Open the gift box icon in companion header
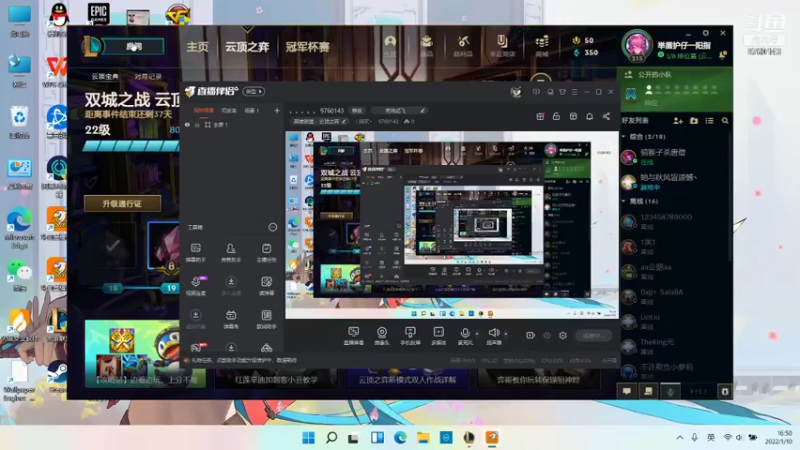 (540, 116)
